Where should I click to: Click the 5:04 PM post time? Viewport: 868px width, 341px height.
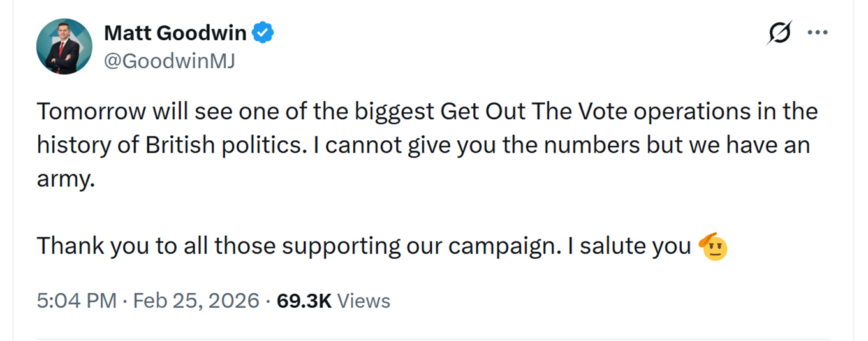pos(77,300)
